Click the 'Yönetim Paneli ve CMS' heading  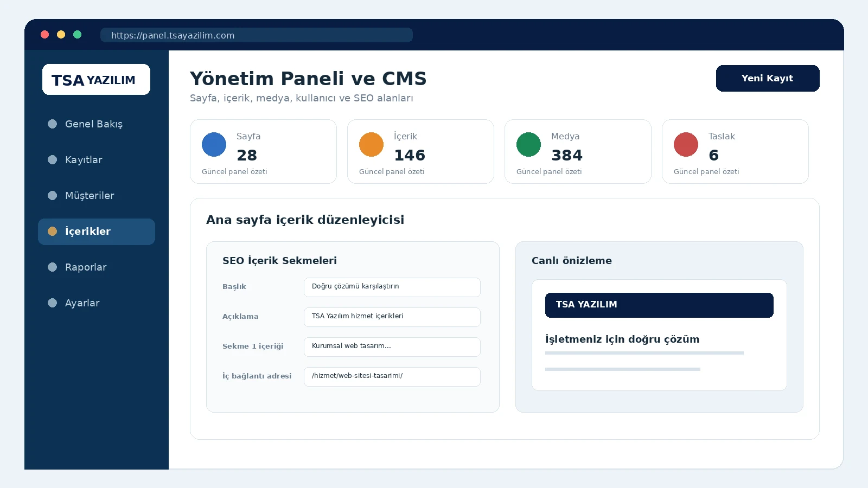(x=308, y=79)
